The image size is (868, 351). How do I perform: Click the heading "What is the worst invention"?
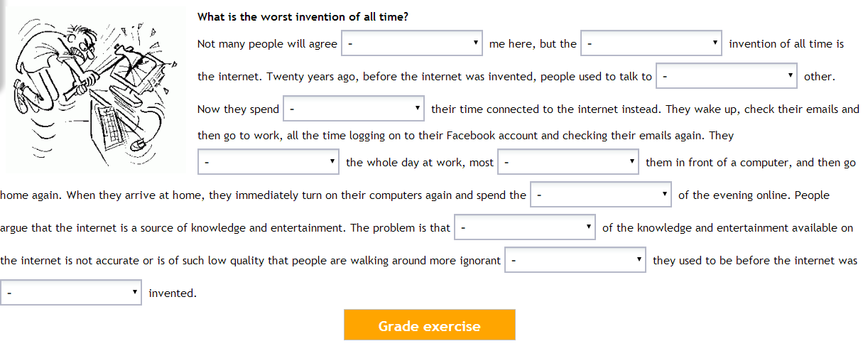pos(303,16)
